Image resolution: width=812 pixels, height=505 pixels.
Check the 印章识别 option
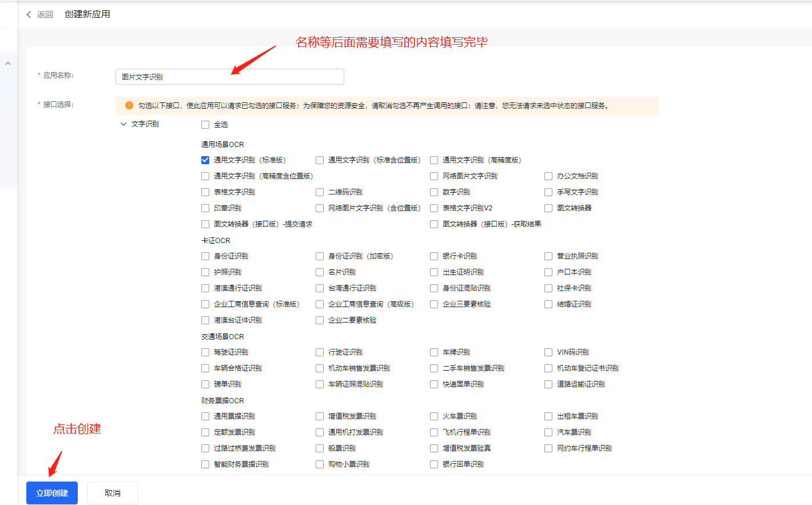click(x=205, y=208)
